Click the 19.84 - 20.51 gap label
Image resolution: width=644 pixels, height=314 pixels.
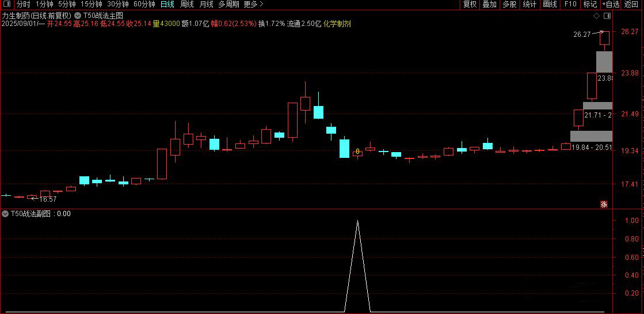click(x=591, y=147)
